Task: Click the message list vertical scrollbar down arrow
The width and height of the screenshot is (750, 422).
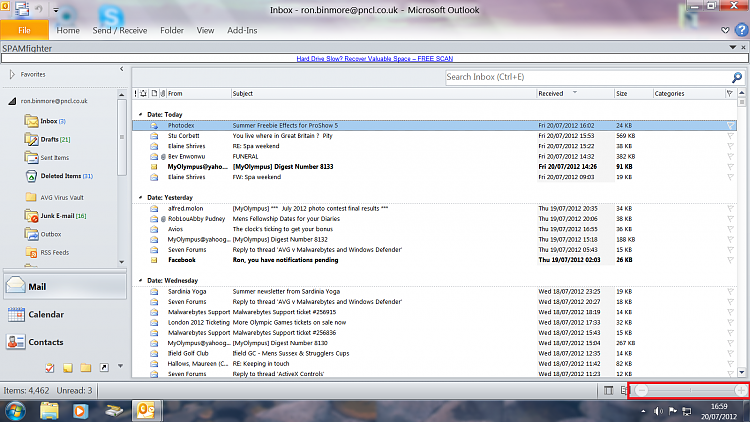Action: point(742,372)
